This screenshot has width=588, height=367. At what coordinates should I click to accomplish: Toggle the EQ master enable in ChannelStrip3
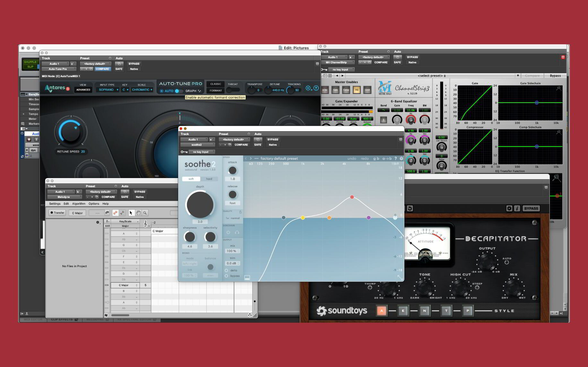pyautogui.click(x=357, y=90)
